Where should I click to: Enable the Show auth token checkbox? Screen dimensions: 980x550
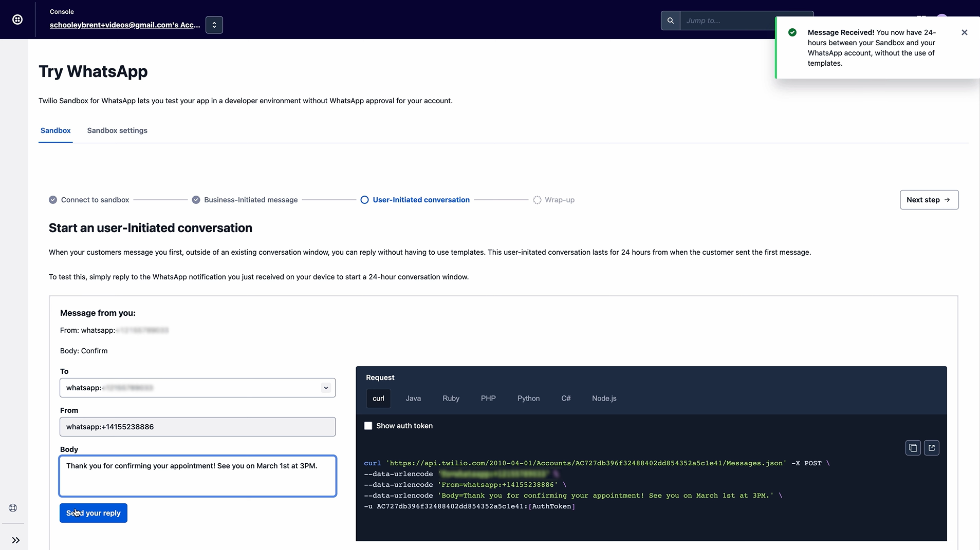pos(368,426)
